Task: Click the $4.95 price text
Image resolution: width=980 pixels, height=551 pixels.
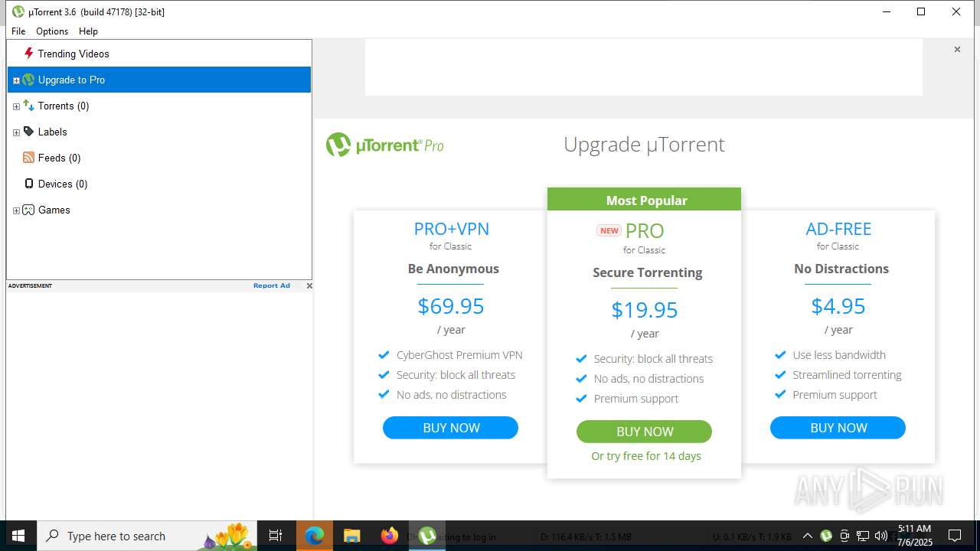Action: click(x=838, y=306)
